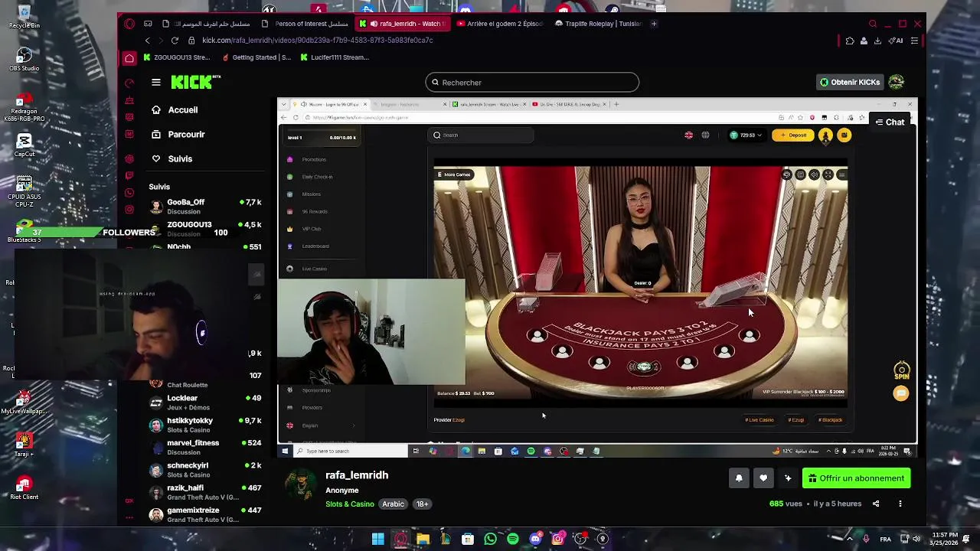Open Discord from taskbar

[x=535, y=539]
